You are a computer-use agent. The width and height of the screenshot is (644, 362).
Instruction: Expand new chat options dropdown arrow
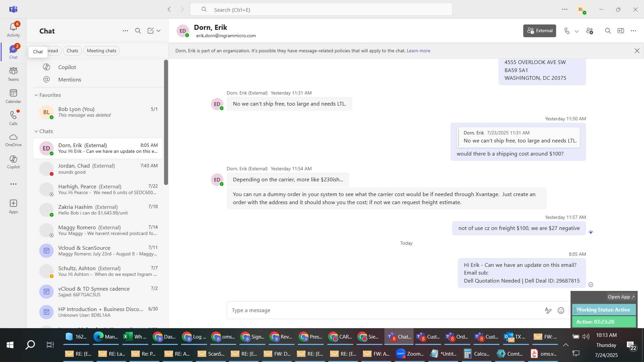(159, 31)
